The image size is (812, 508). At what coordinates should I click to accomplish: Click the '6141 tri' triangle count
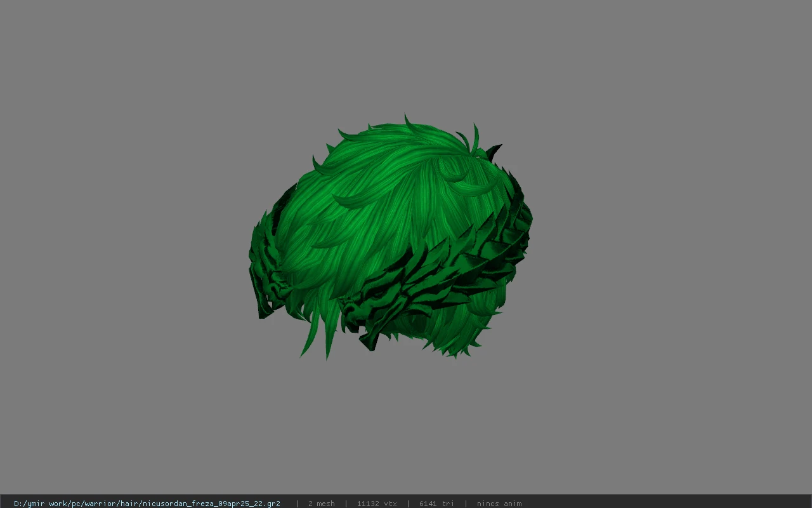tap(436, 504)
